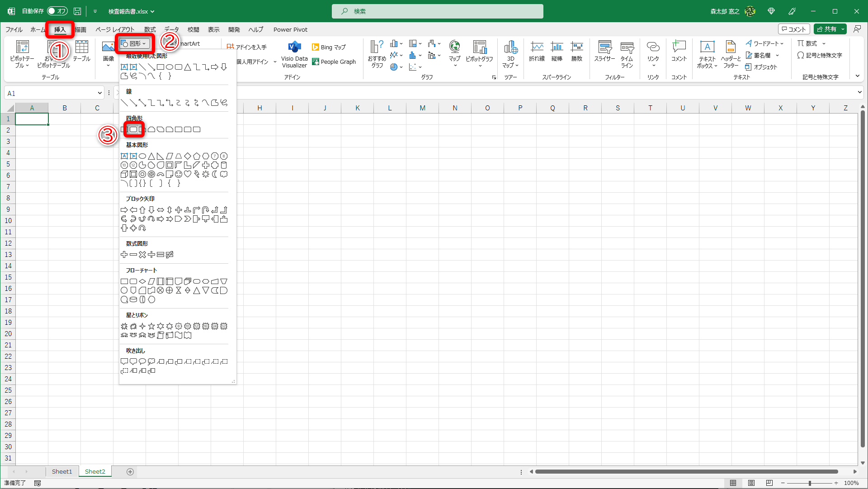Choose the right arrow in ブロック矢印
Image resolution: width=868 pixels, height=489 pixels.
[124, 210]
